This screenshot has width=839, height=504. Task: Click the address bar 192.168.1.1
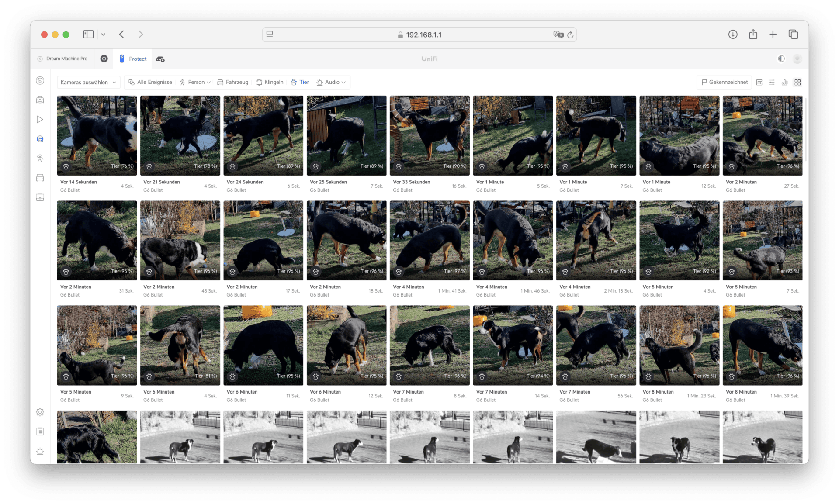point(419,35)
